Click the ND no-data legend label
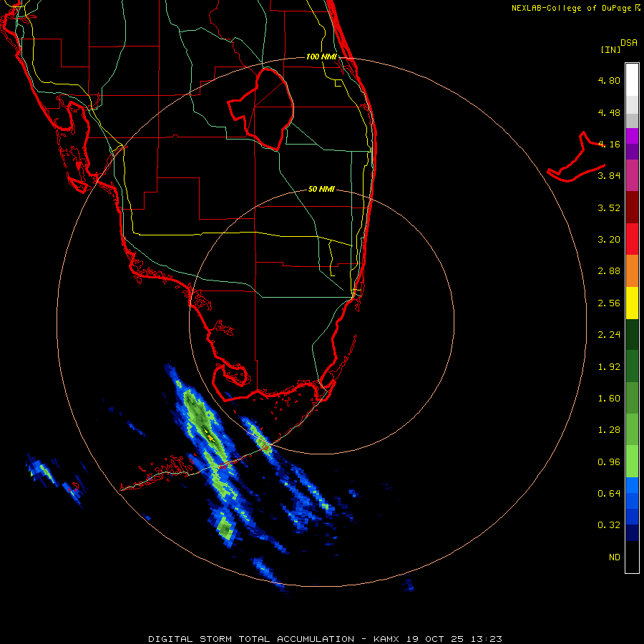This screenshot has height=644, width=644. click(615, 557)
